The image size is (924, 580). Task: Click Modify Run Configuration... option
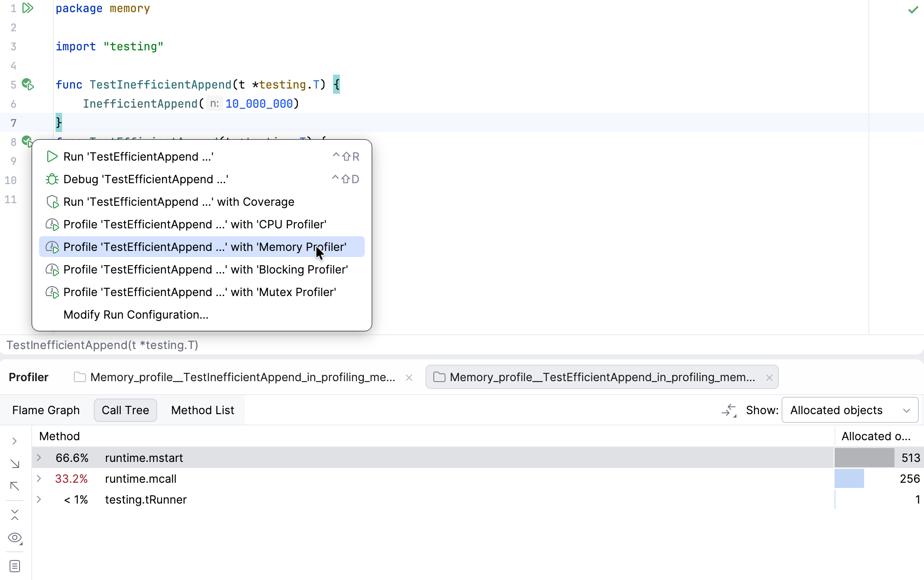click(136, 315)
